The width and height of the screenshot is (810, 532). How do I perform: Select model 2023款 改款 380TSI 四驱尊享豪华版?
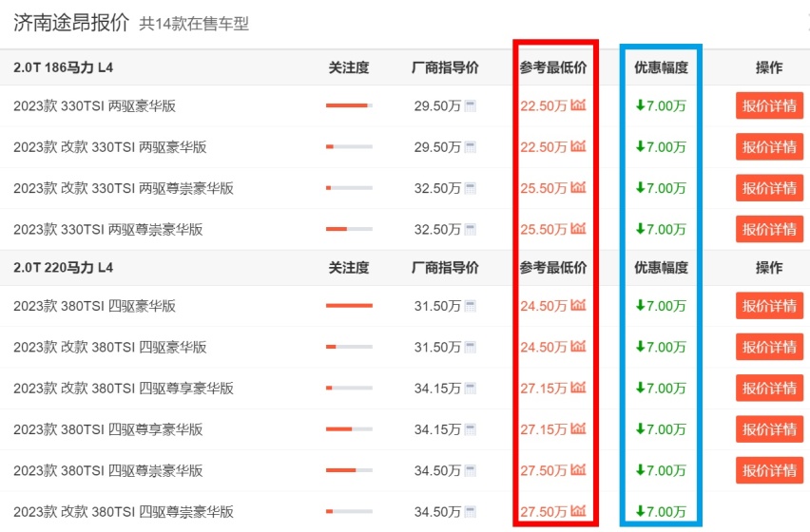[x=124, y=388]
